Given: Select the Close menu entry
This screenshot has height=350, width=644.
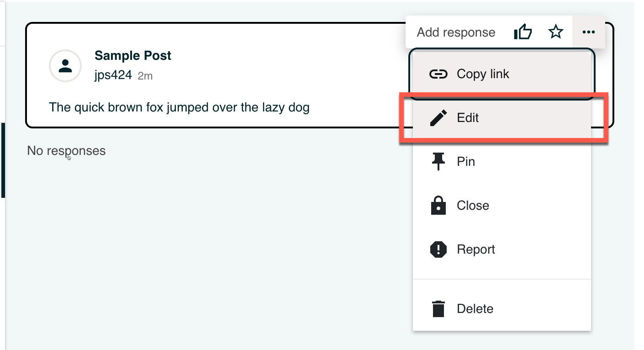Looking at the screenshot, I should pyautogui.click(x=473, y=206).
